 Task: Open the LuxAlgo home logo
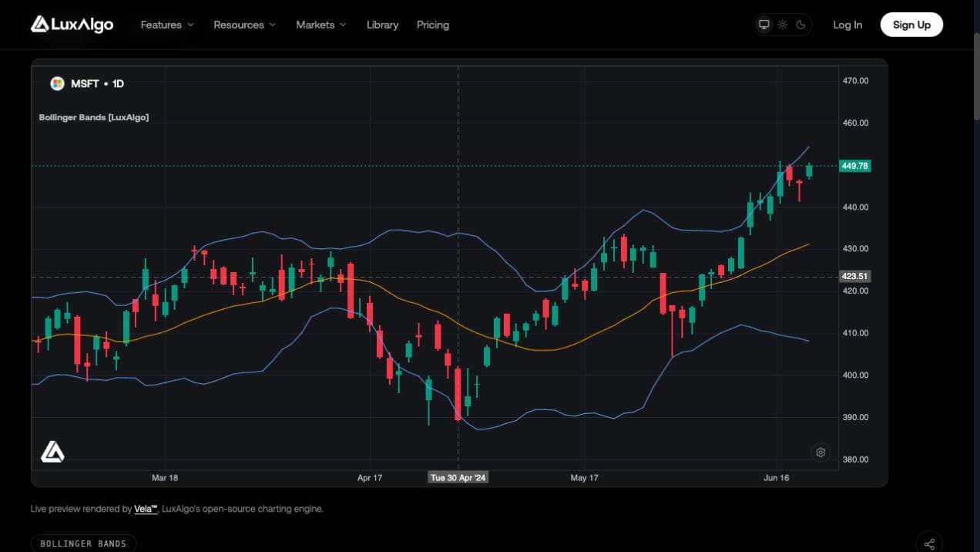point(72,25)
